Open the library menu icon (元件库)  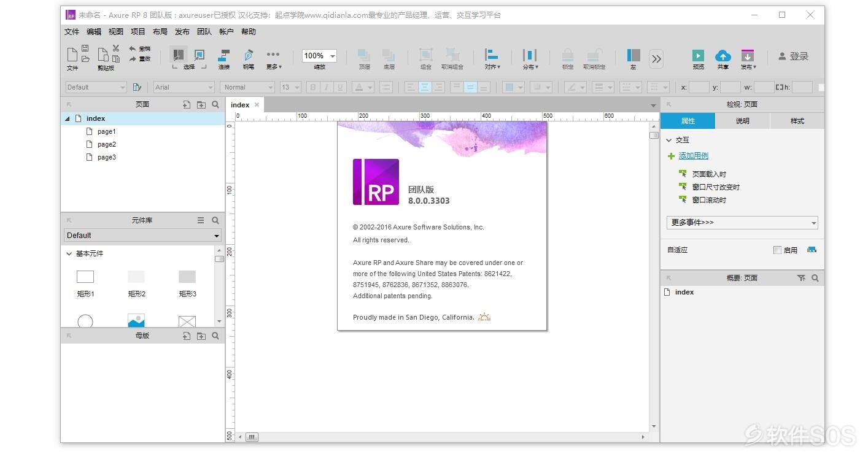click(201, 220)
